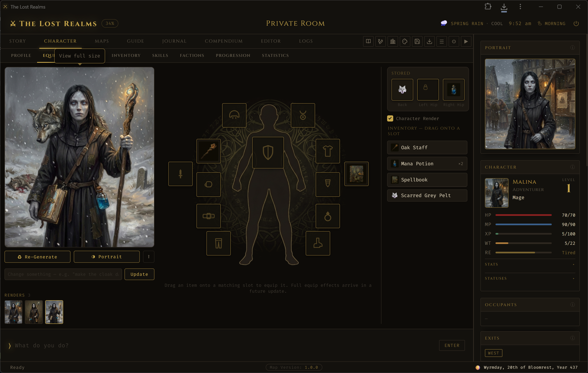Switch to the MAPS tab
588x373 pixels.
click(x=102, y=41)
